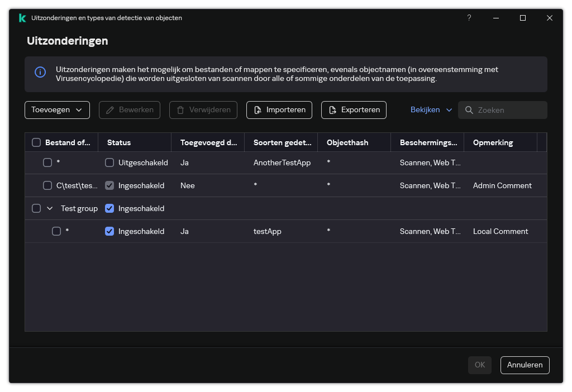
Task: Toggle the select-all checkbox in table header
Action: point(36,142)
